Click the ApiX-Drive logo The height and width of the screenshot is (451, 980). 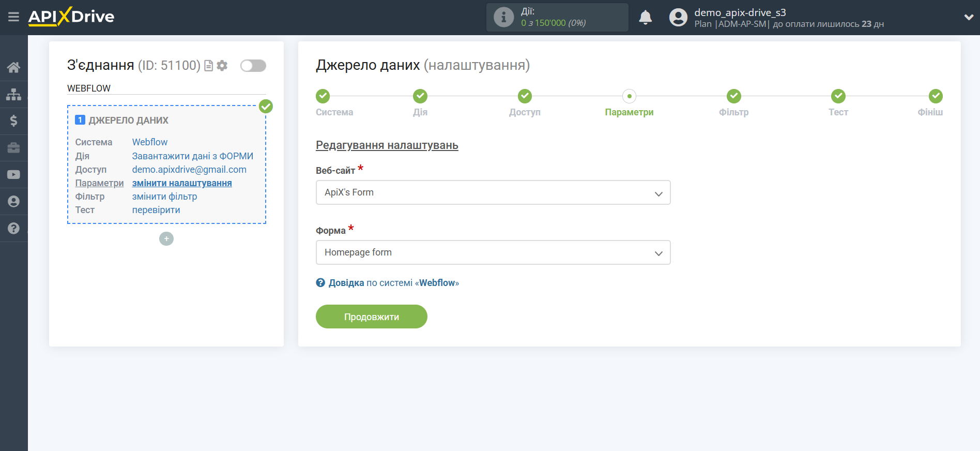click(71, 17)
